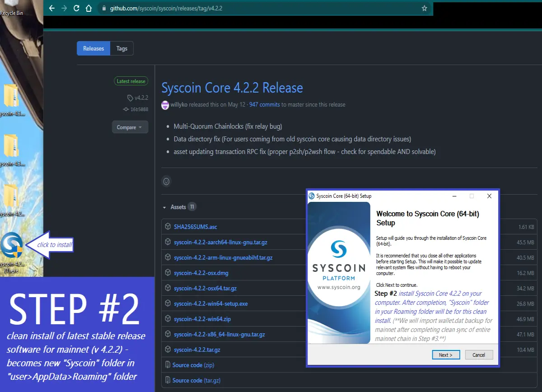Screen dimensions: 542x392
Task: Download syscoin-4.2.2-osx64.tar.gz
Action: [206, 288]
